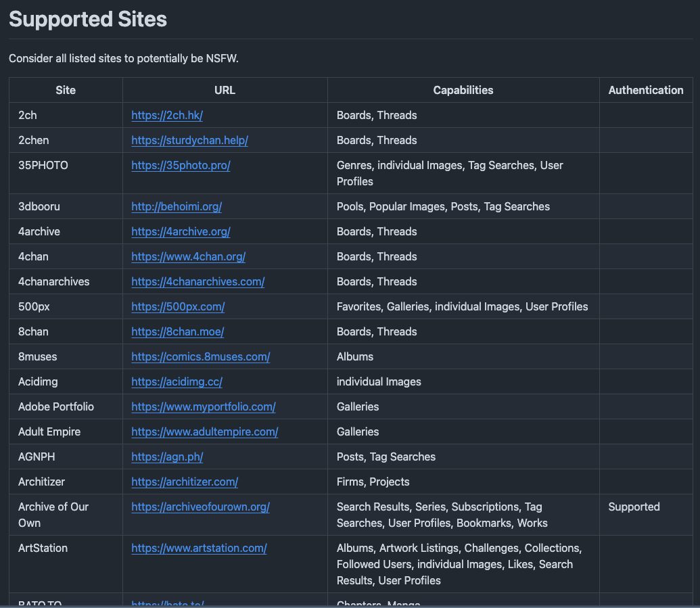Follow the www.adultempire.com link
Viewport: 700px width, 608px height.
coord(205,431)
